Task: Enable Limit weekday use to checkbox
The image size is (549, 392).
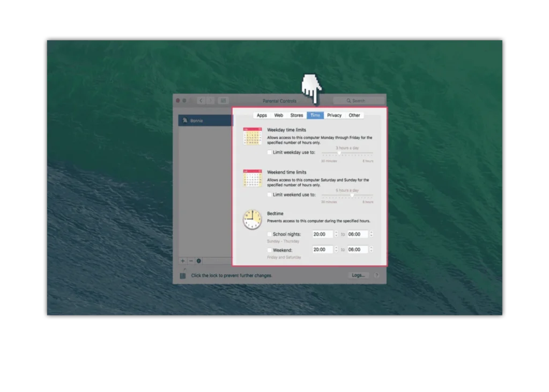Action: pyautogui.click(x=269, y=153)
